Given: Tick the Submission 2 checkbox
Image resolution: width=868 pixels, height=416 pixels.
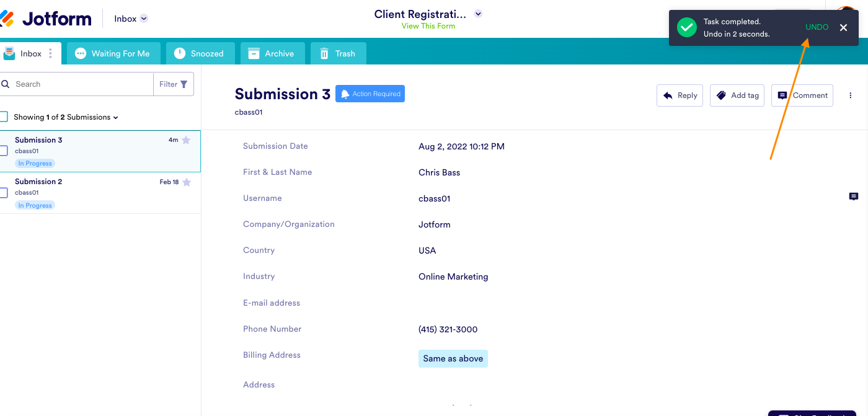Looking at the screenshot, I should [3, 192].
